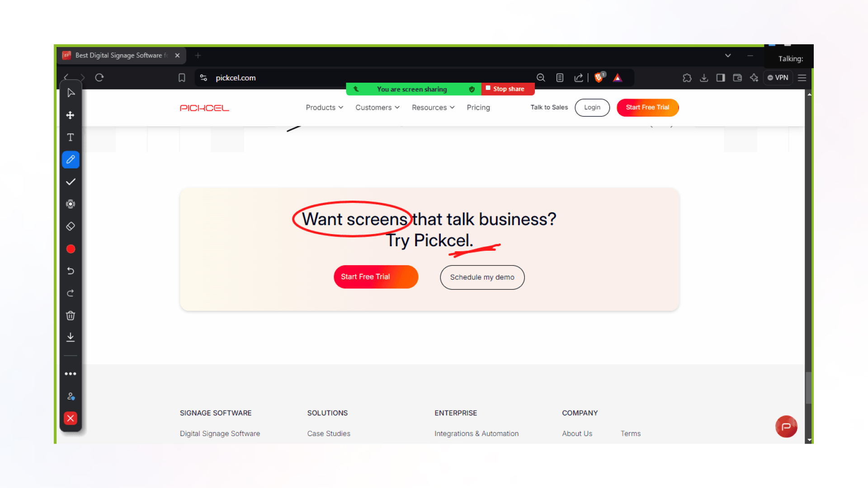The width and height of the screenshot is (868, 488).
Task: Select the arrow/pointer tool
Action: (x=71, y=93)
